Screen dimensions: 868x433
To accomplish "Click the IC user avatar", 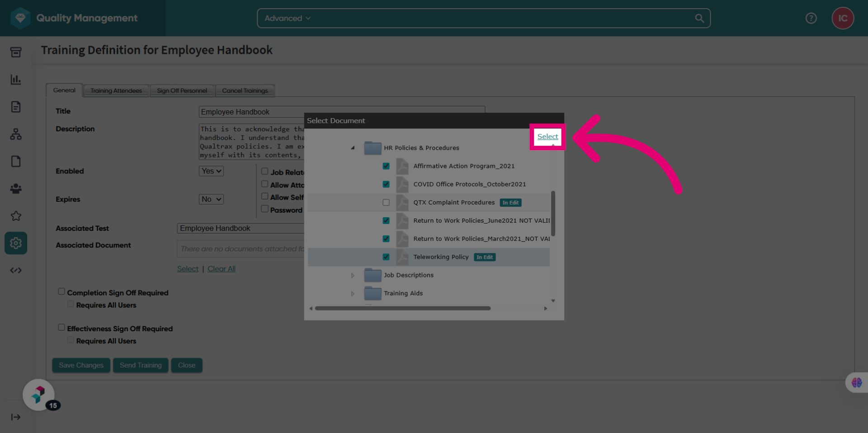I will (x=843, y=18).
